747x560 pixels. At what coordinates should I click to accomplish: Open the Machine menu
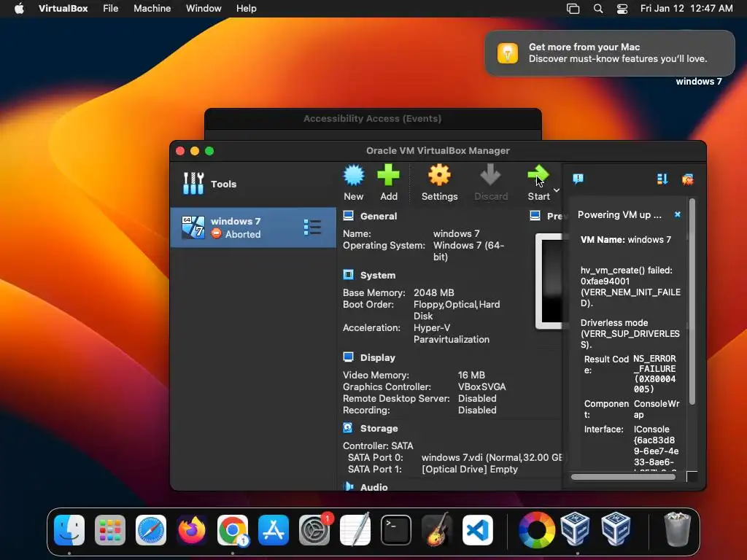coord(152,8)
